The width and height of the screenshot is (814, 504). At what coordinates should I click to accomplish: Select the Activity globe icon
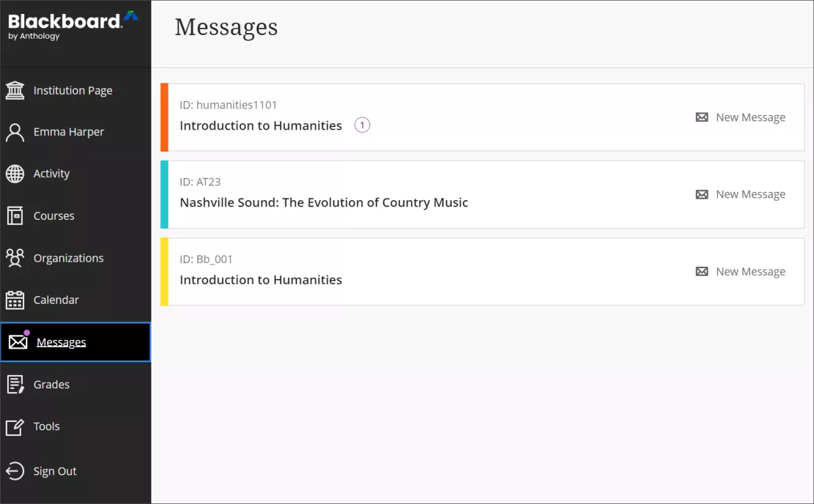pos(15,174)
